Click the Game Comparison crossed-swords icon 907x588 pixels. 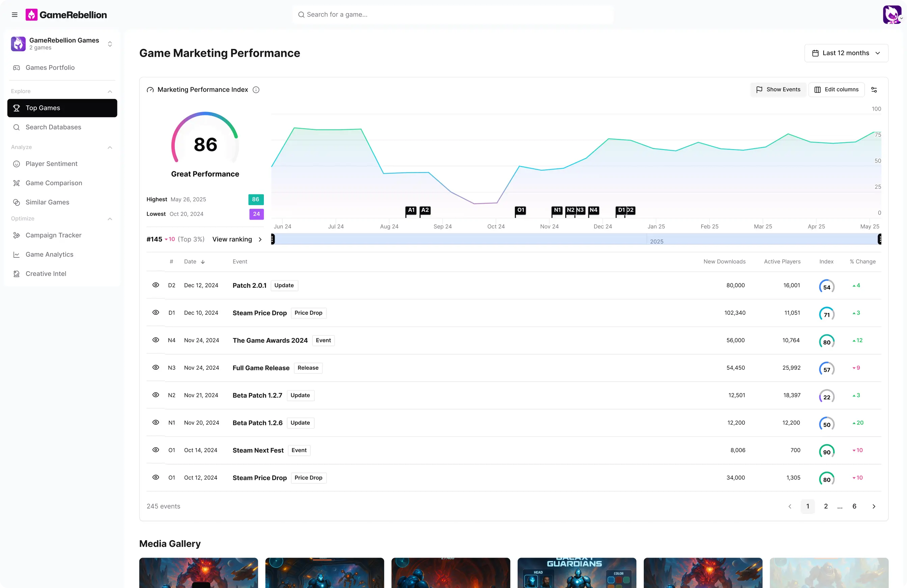point(17,183)
